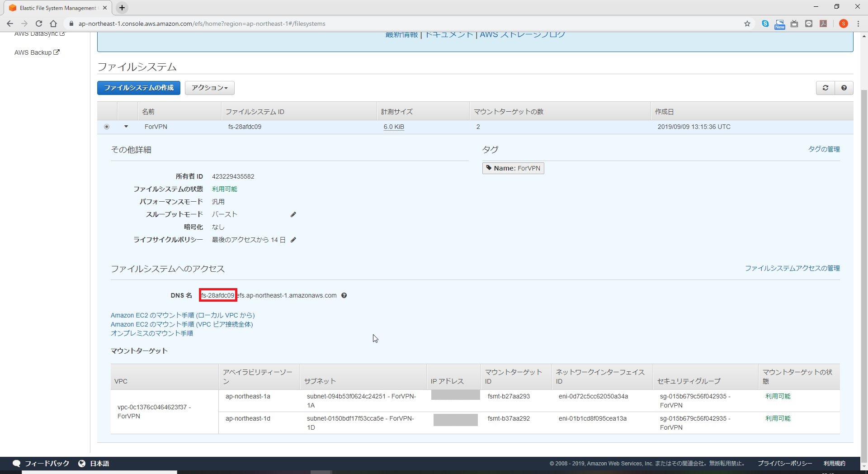Open the help icon above the table
Screen dimensions: 868x474
pos(844,88)
